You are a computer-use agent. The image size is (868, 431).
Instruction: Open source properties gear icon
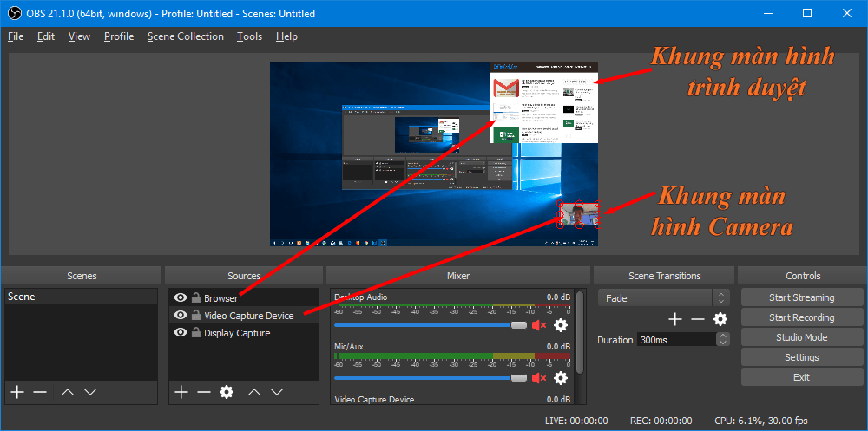pyautogui.click(x=227, y=392)
